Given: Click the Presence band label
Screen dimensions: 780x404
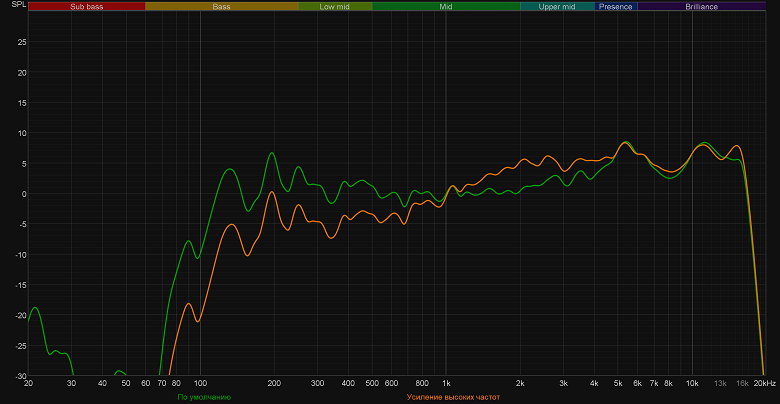Looking at the screenshot, I should 615,6.
